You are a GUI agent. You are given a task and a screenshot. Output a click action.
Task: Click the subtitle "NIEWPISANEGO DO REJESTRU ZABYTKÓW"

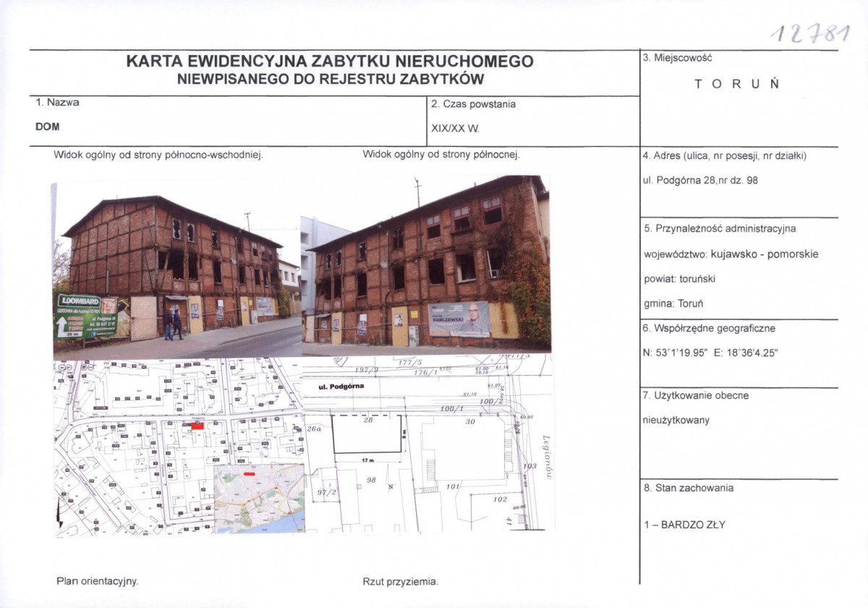[x=331, y=79]
